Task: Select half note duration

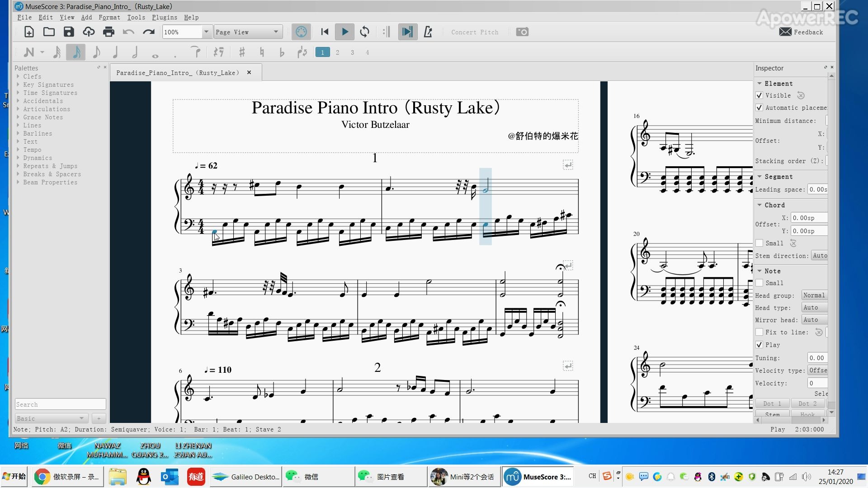Action: click(x=135, y=52)
